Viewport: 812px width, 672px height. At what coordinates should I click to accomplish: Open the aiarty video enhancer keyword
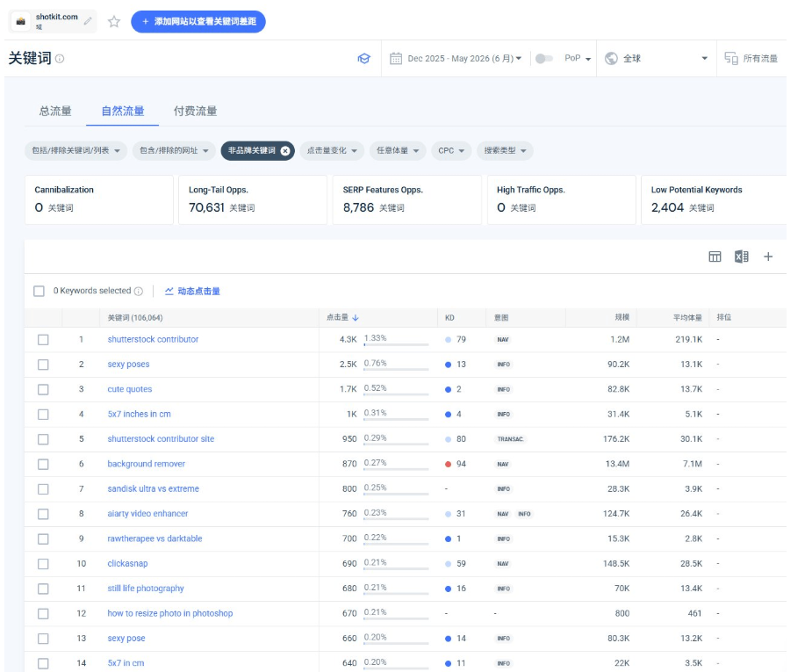pyautogui.click(x=147, y=514)
